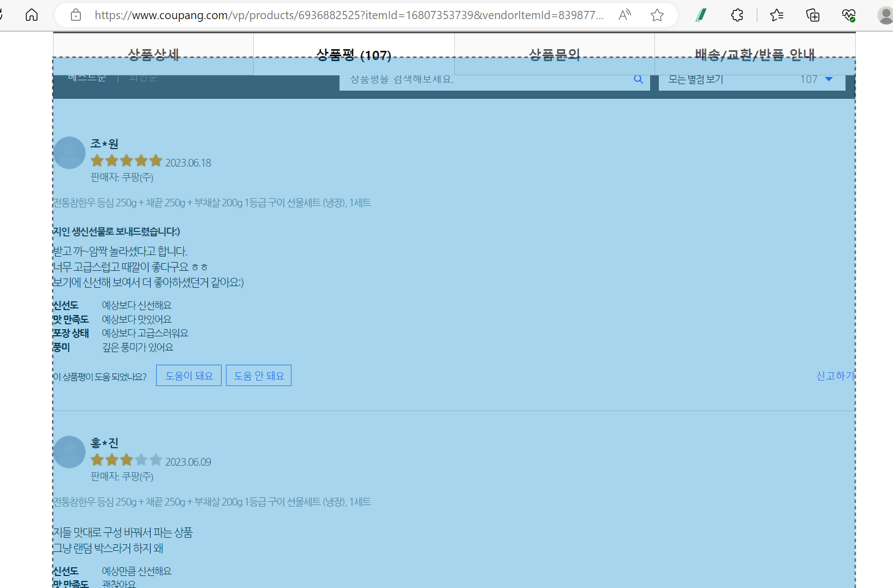The width and height of the screenshot is (893, 588).
Task: Click five-star rating of 조*원 review
Action: (x=127, y=161)
